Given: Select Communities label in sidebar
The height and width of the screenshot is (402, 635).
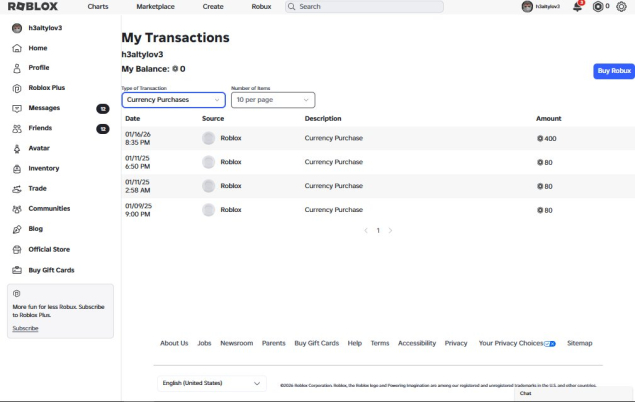Looking at the screenshot, I should click(x=49, y=209).
